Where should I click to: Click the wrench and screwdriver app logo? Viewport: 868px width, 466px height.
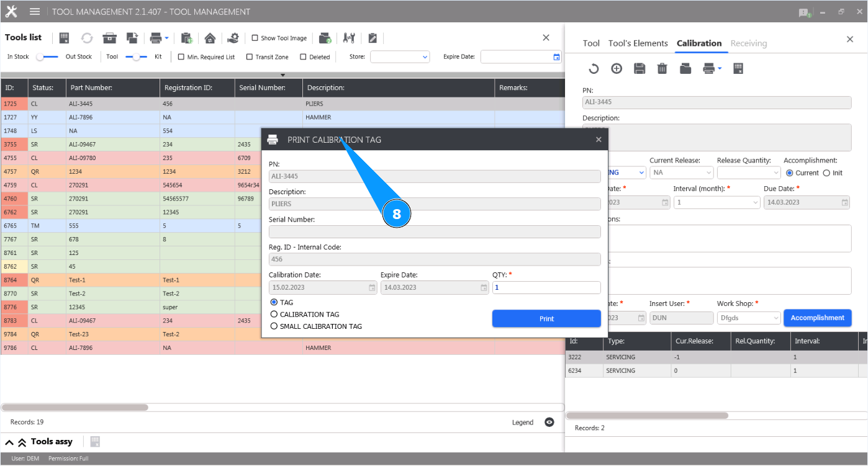[11, 12]
